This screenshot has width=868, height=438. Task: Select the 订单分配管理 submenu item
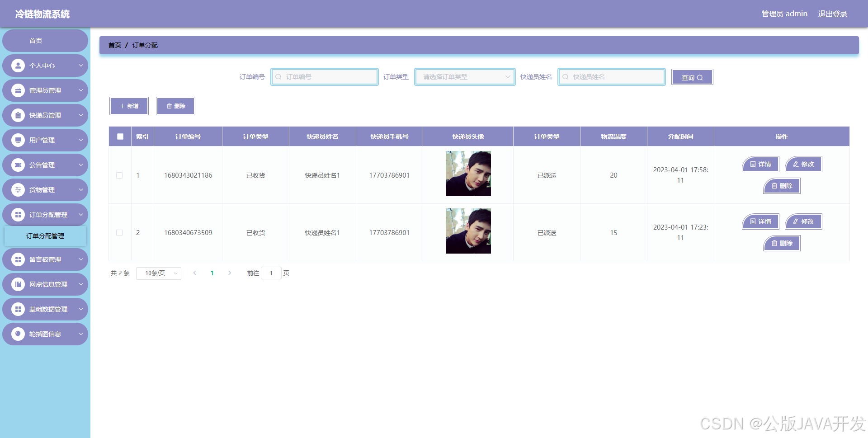(x=45, y=236)
